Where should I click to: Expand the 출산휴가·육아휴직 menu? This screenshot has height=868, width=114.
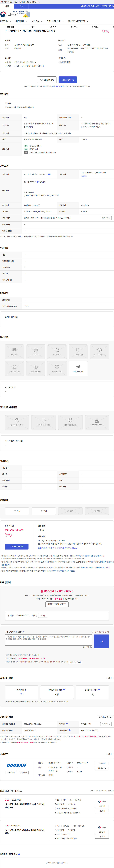[78, 21]
